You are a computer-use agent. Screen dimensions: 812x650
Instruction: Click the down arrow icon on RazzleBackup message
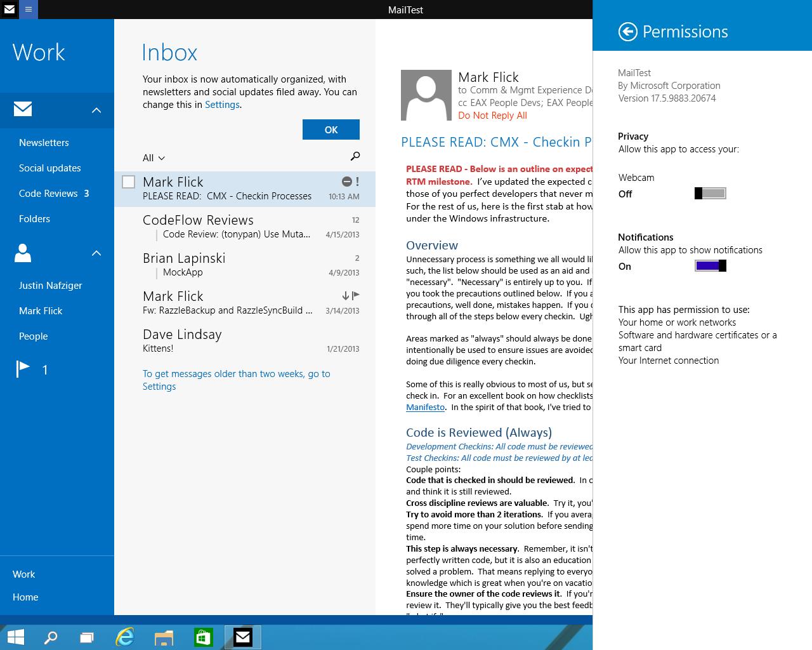click(346, 295)
